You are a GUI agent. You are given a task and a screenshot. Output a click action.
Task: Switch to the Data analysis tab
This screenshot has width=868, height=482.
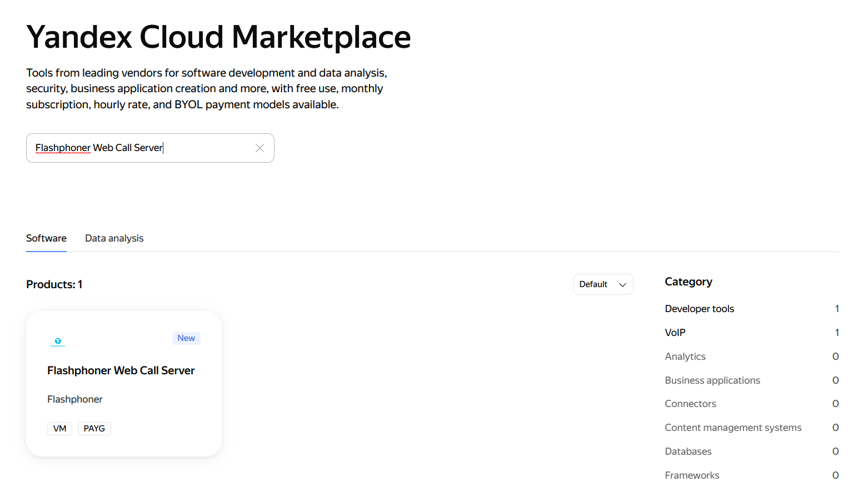(x=114, y=238)
